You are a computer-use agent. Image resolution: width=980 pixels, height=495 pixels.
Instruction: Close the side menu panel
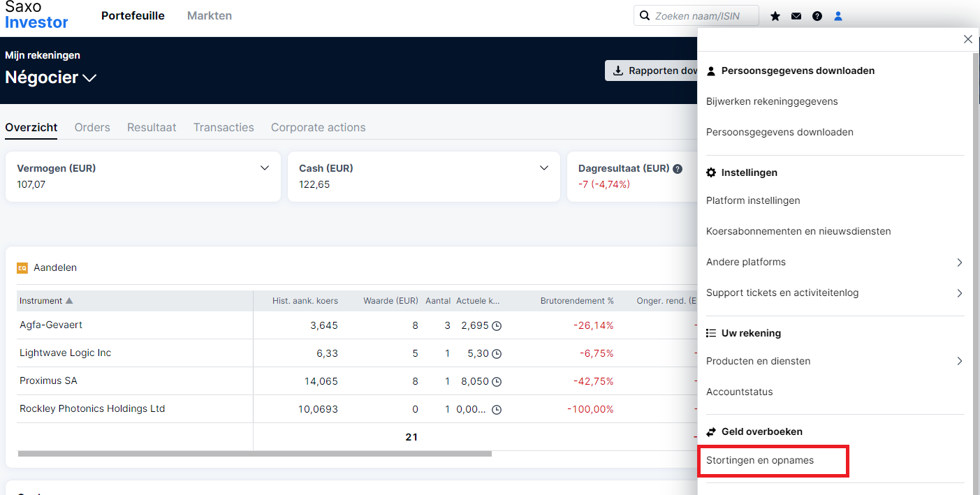pos(967,39)
